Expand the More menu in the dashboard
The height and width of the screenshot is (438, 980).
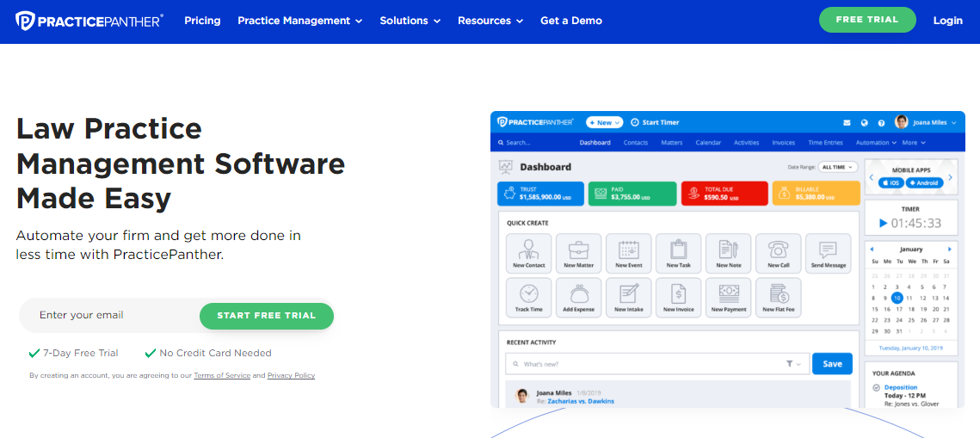click(x=914, y=143)
